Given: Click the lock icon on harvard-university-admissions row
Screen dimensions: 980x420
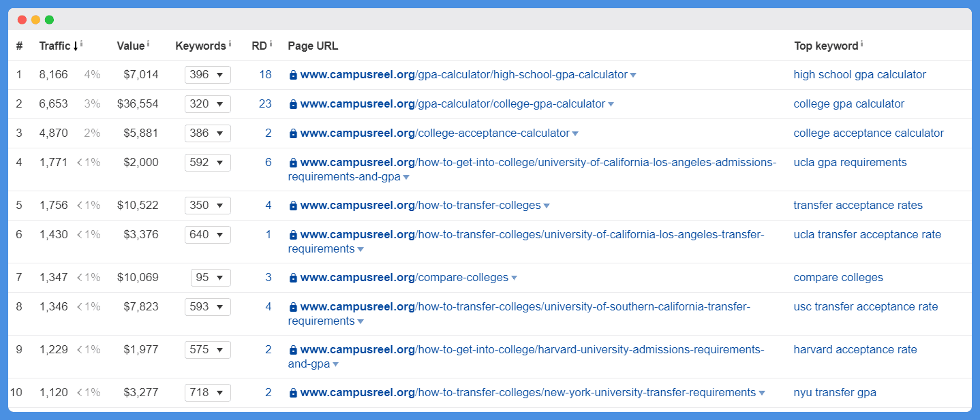Looking at the screenshot, I should pyautogui.click(x=293, y=350).
